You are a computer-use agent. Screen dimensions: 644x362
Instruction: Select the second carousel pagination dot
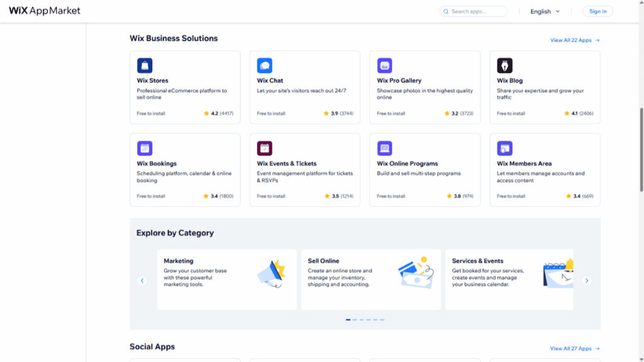[355, 320]
